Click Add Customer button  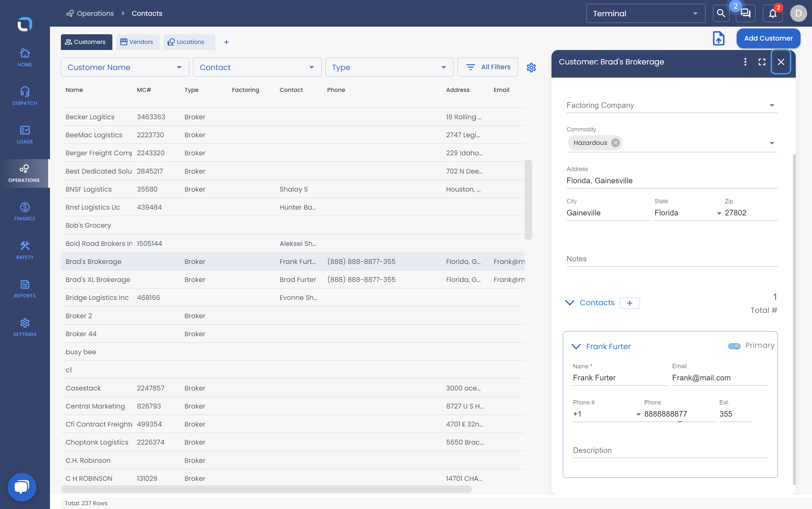pyautogui.click(x=768, y=38)
